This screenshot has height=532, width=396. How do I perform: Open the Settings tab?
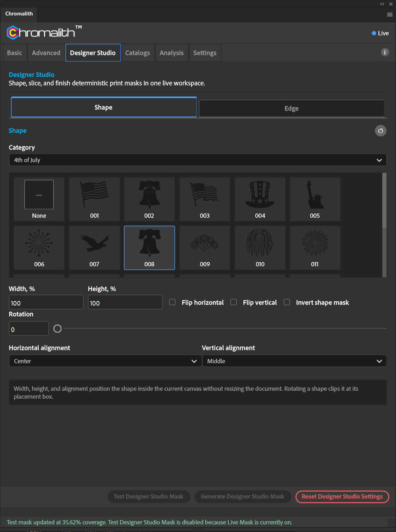205,53
